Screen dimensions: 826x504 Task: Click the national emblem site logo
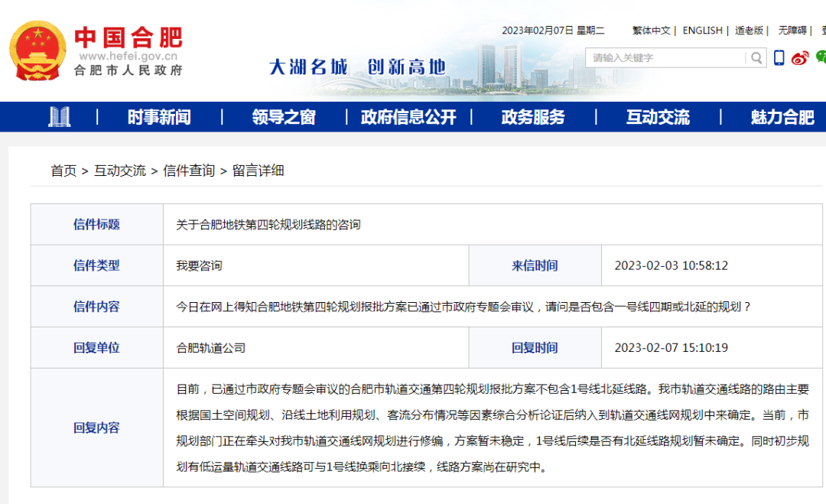click(36, 49)
